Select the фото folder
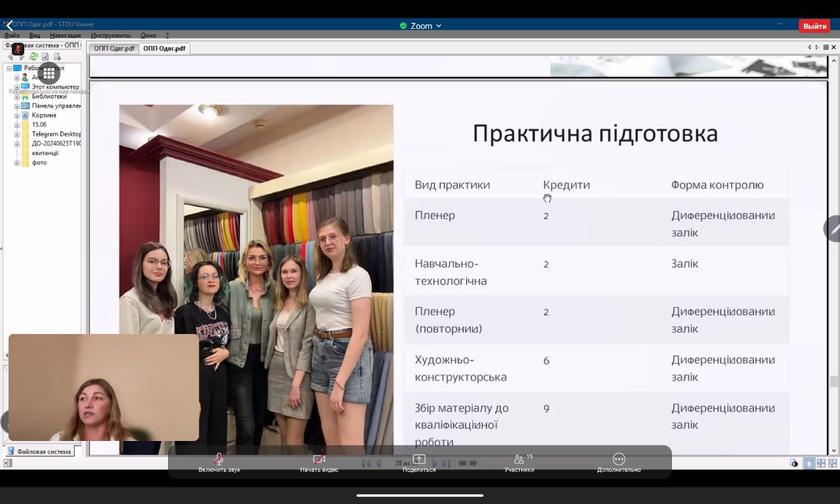 point(39,163)
